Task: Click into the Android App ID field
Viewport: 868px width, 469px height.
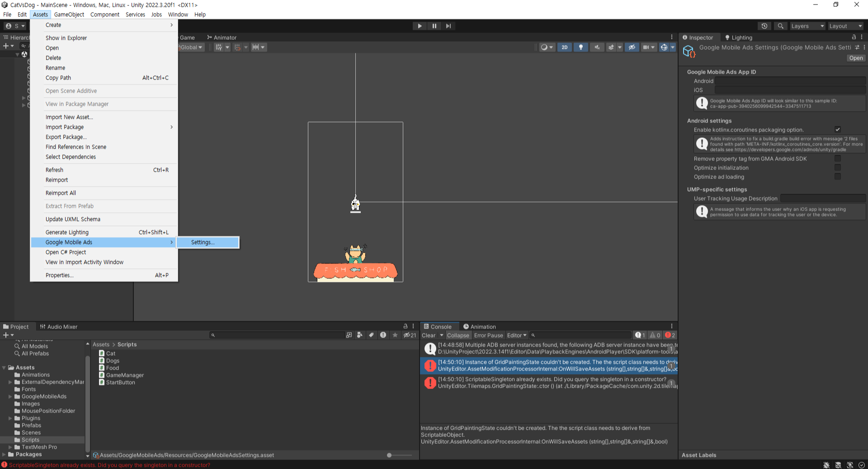Action: tap(790, 81)
